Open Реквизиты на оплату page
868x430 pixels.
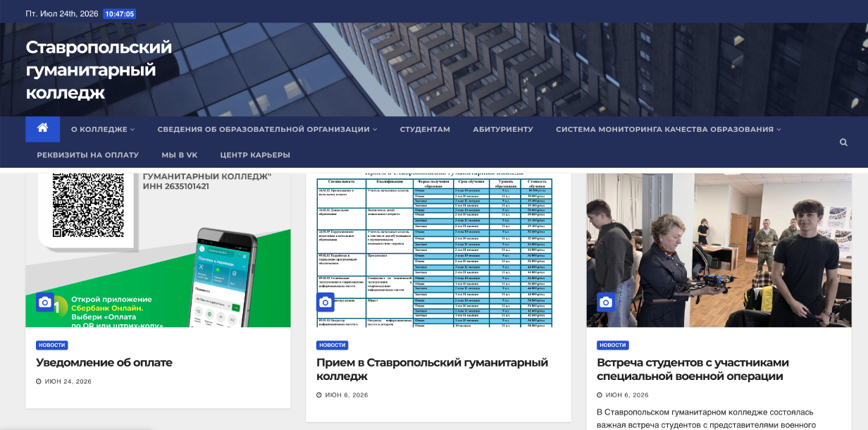88,154
